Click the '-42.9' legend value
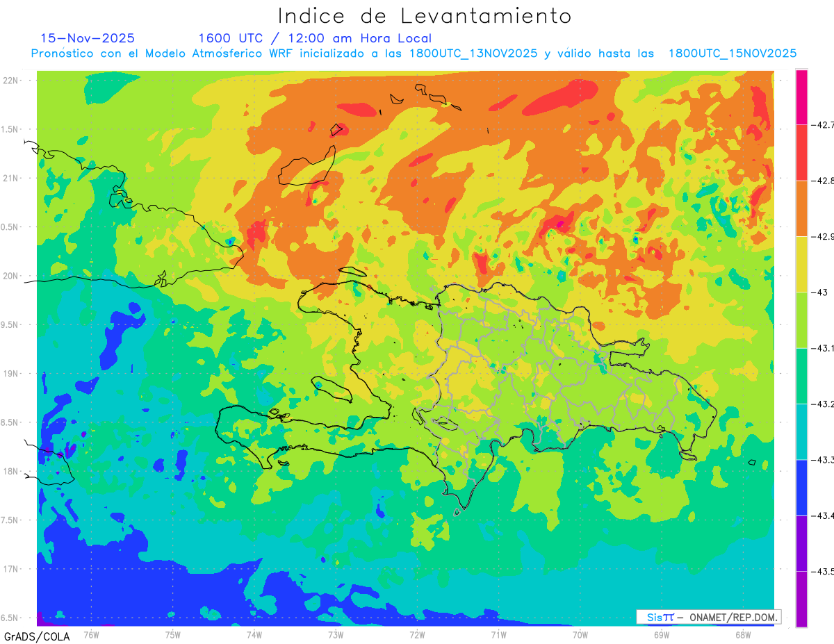This screenshot has width=834, height=644. (x=821, y=237)
